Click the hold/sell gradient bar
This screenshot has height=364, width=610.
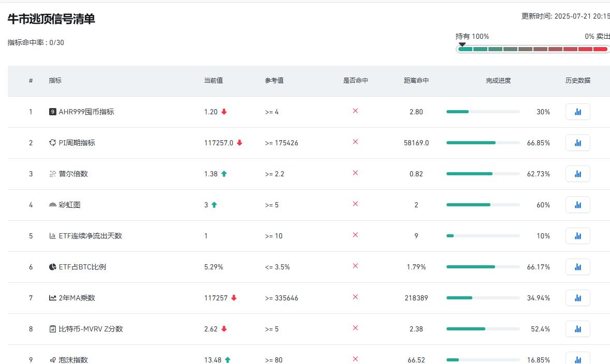(x=532, y=49)
